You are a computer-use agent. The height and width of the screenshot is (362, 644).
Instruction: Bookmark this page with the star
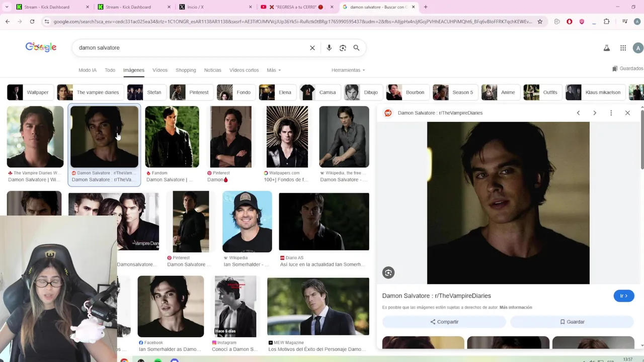coord(540,22)
